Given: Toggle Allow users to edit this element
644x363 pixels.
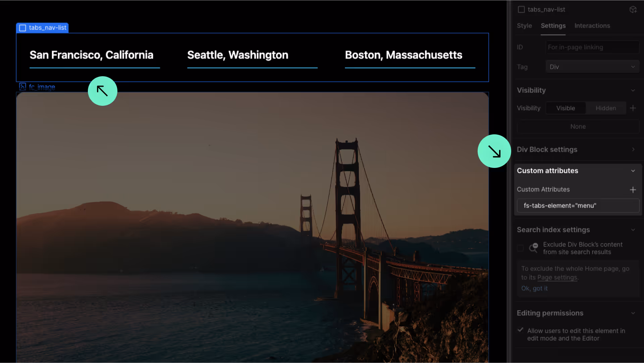Looking at the screenshot, I should point(520,330).
